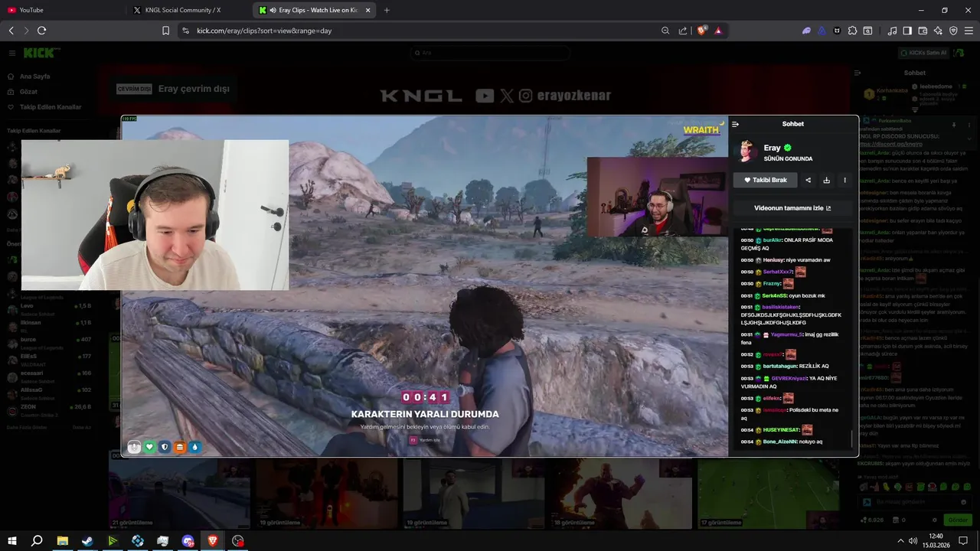Click erayozkenar social handle in banner
The height and width of the screenshot is (551, 980).
(573, 96)
